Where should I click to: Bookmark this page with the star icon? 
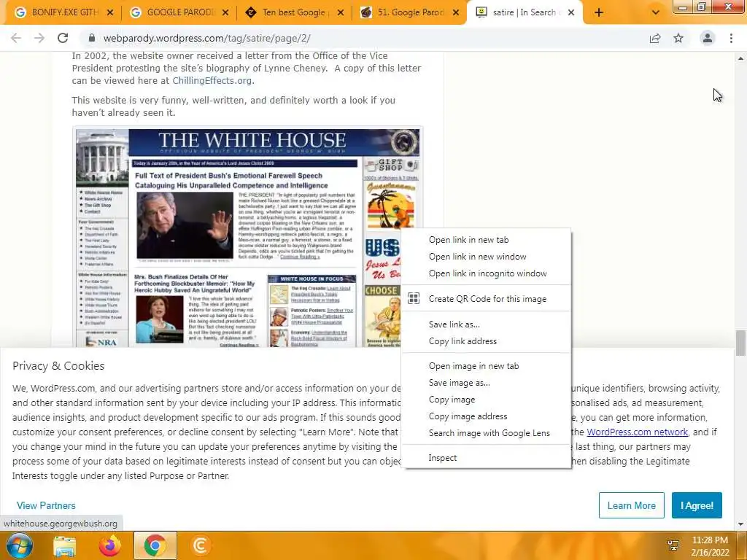point(678,38)
